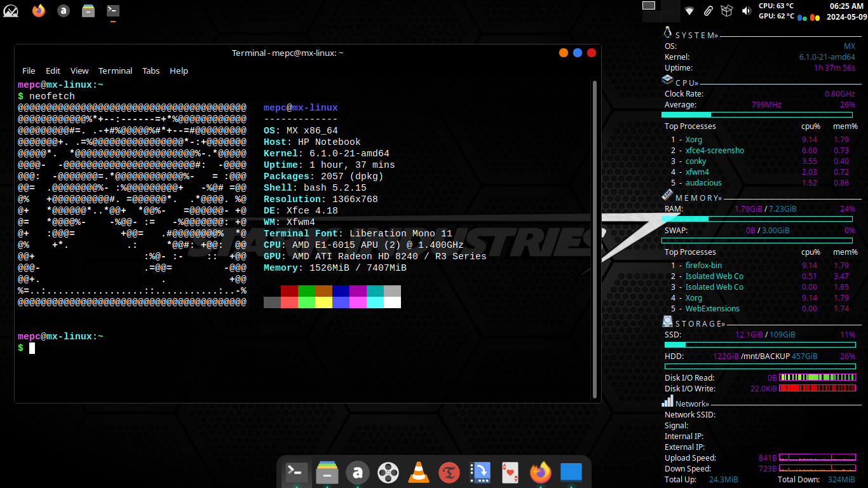This screenshot has width=868, height=488.
Task: Click at the terminal prompt cursor
Action: click(x=32, y=348)
